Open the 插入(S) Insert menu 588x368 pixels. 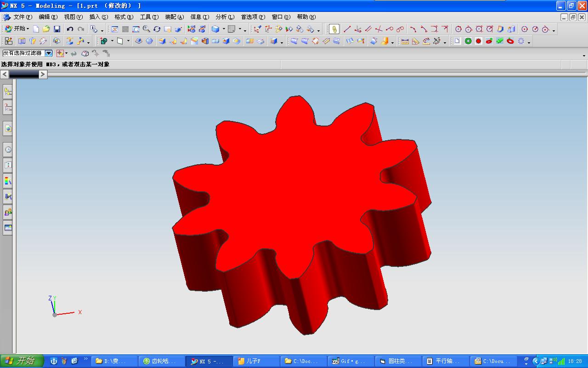98,17
